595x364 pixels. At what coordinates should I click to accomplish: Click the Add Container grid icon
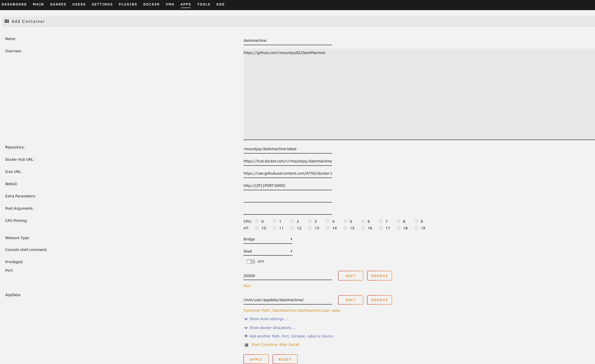click(7, 21)
